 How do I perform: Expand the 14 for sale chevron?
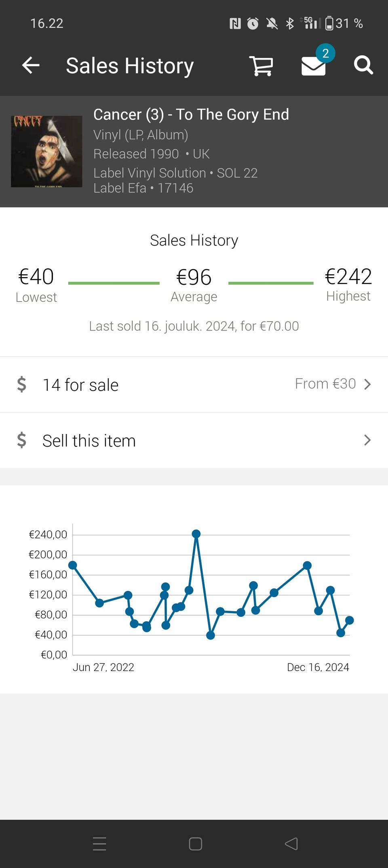point(367,384)
